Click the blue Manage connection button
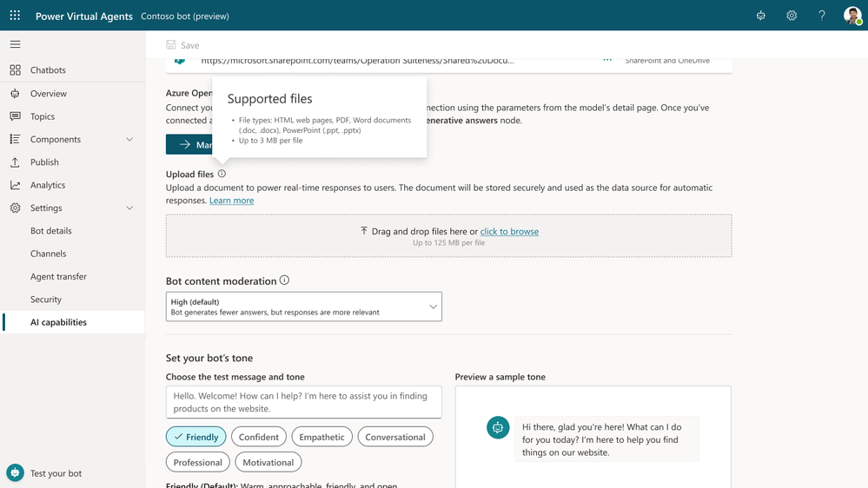This screenshot has width=868, height=488. click(189, 144)
